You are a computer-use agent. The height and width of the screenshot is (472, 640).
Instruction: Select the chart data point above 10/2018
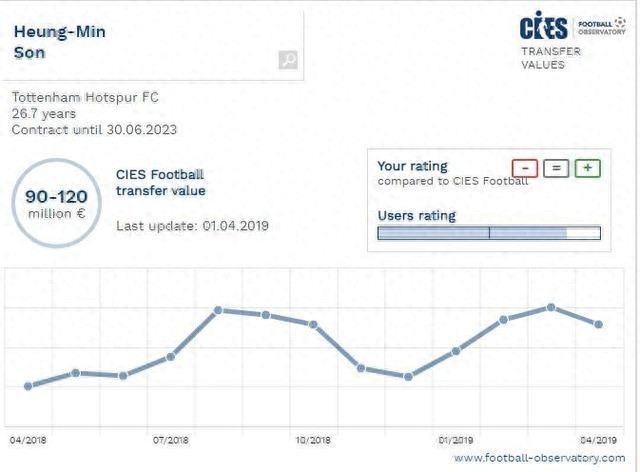(313, 324)
